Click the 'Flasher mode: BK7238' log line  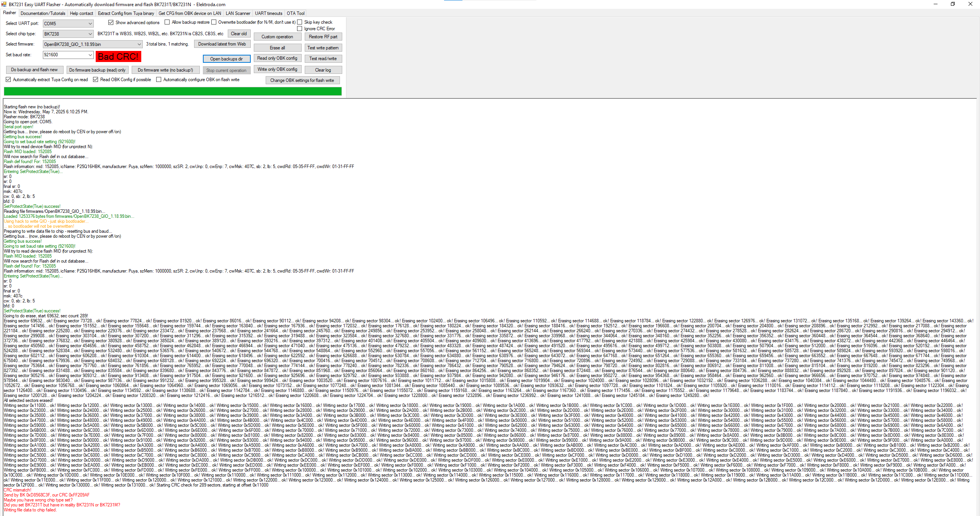pos(24,117)
